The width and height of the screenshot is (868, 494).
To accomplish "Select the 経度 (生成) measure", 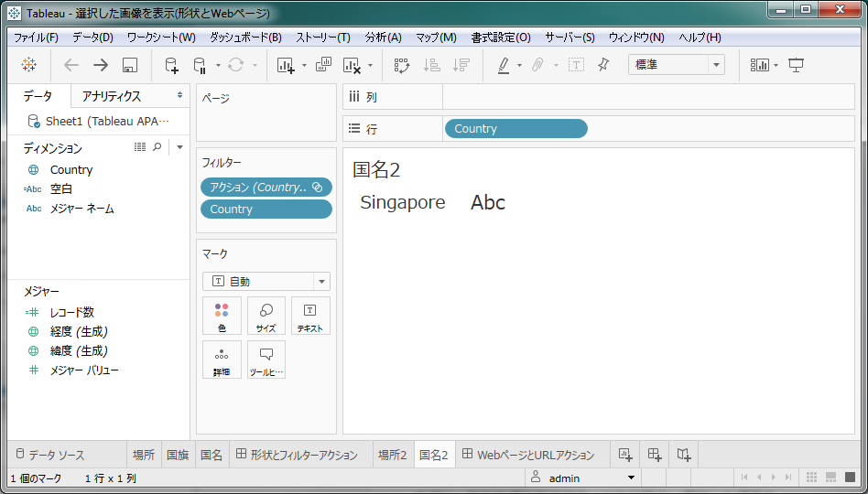I will coord(79,332).
